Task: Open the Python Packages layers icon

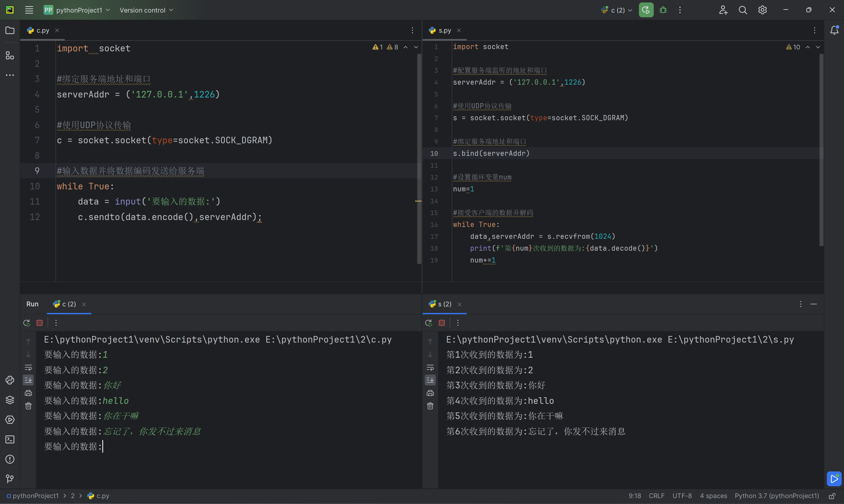Action: click(10, 400)
